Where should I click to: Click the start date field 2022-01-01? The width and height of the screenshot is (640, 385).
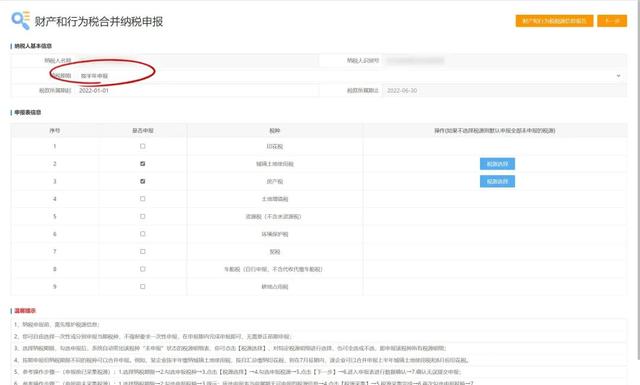[x=196, y=91]
